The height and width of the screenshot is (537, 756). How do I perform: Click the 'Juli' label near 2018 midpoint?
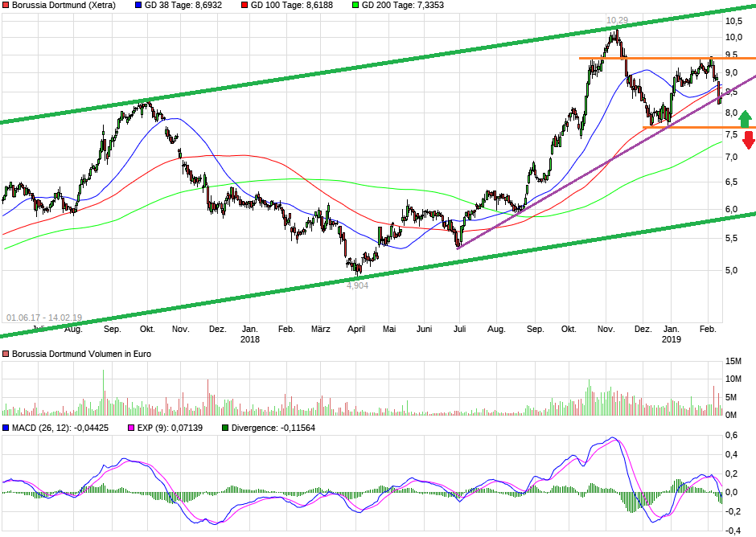click(459, 330)
